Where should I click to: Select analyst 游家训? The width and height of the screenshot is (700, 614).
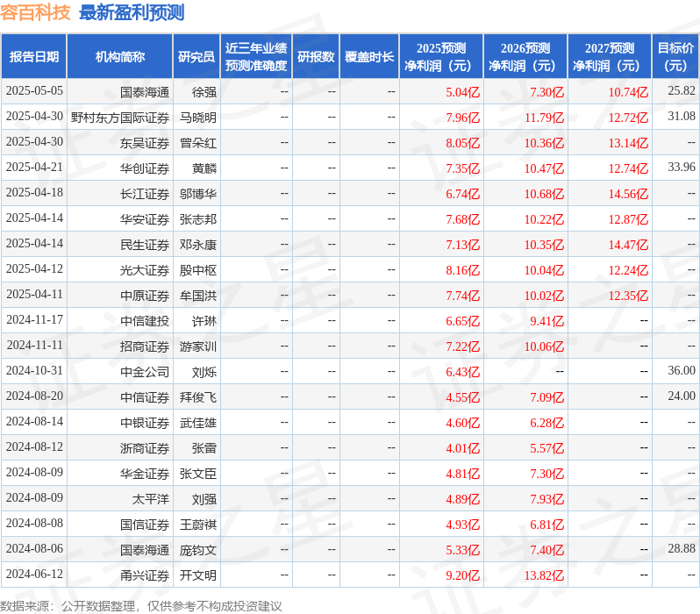point(198,347)
